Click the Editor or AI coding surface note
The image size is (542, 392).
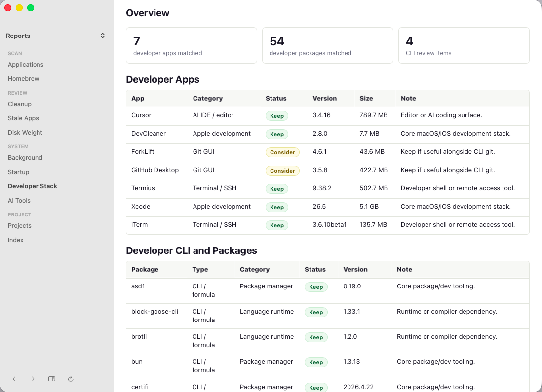(x=441, y=115)
